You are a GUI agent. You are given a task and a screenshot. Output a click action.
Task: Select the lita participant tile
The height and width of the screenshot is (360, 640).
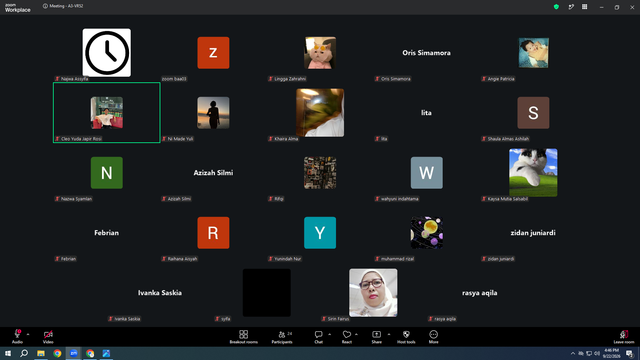click(x=427, y=113)
